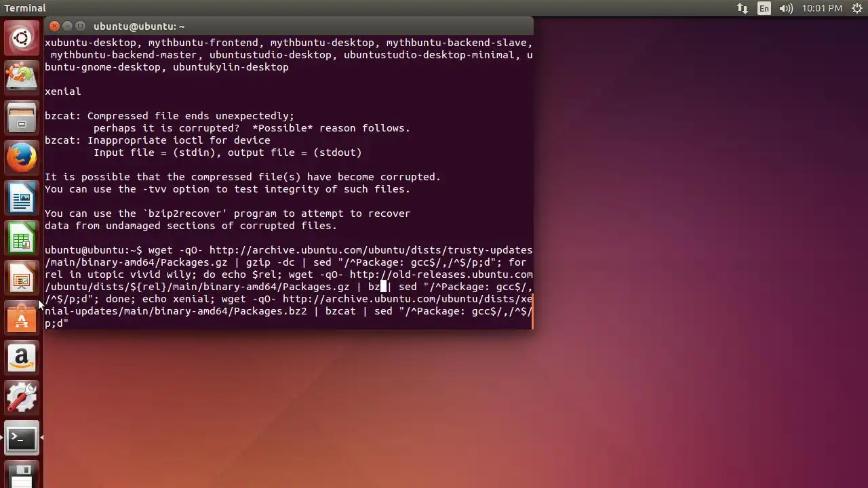Click 'bzcat: Inappropriate ioctl for device' line
The width and height of the screenshot is (868, 488).
157,140
